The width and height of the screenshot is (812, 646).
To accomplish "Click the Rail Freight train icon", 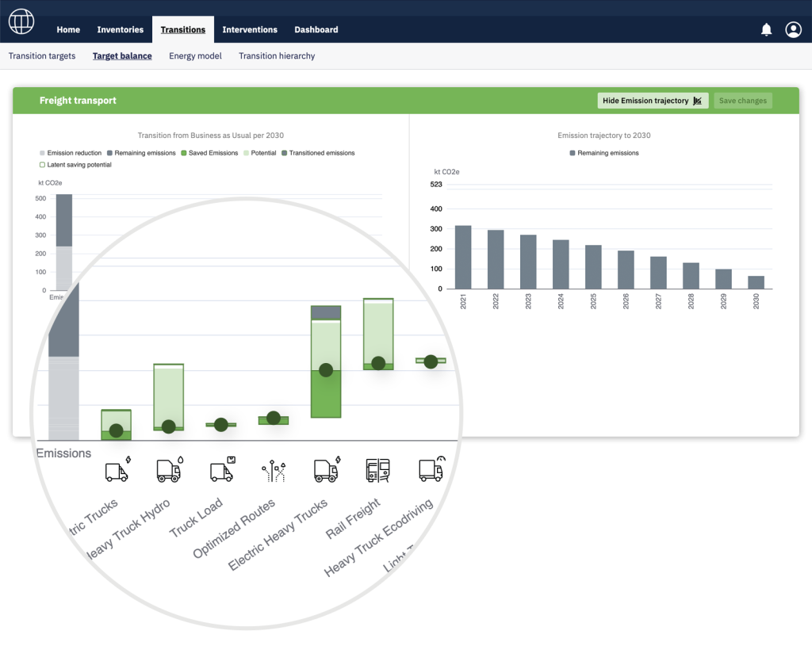I will tap(377, 470).
